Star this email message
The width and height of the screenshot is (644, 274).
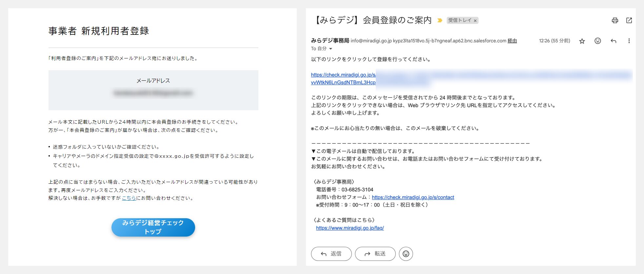click(x=582, y=41)
